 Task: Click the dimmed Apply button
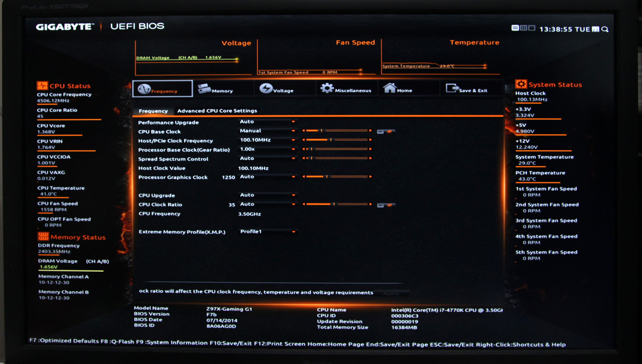point(392,294)
